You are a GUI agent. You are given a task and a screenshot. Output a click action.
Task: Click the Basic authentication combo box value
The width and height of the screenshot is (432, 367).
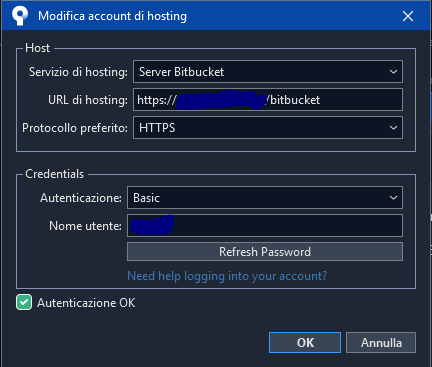(146, 198)
